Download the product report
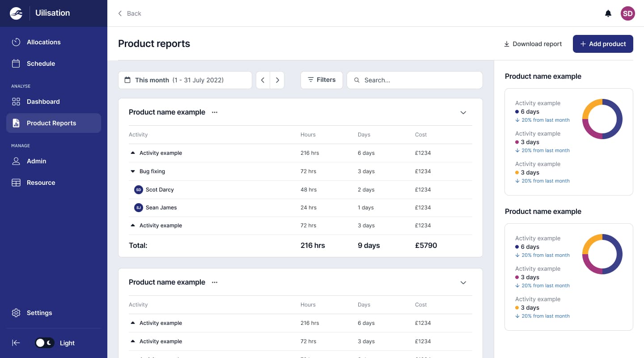644x358 pixels. click(x=532, y=44)
